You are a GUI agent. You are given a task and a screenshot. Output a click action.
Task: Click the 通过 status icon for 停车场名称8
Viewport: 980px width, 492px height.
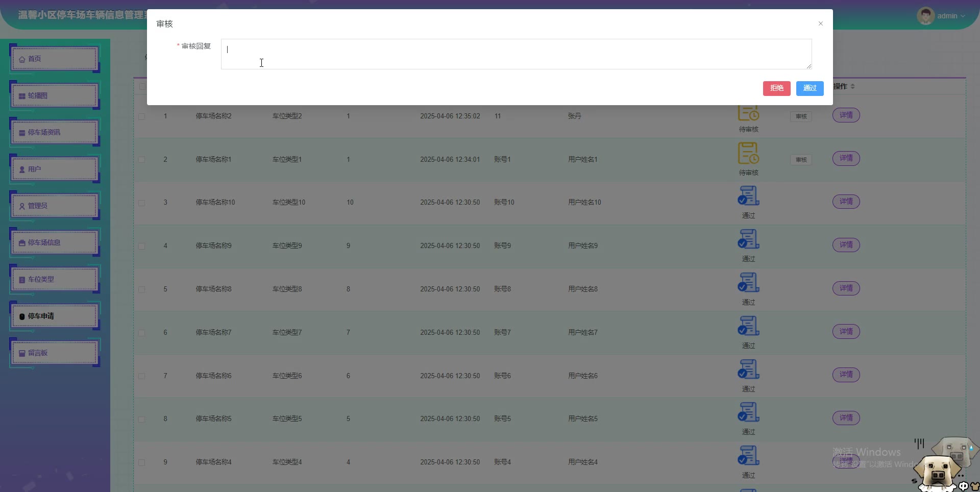point(748,282)
